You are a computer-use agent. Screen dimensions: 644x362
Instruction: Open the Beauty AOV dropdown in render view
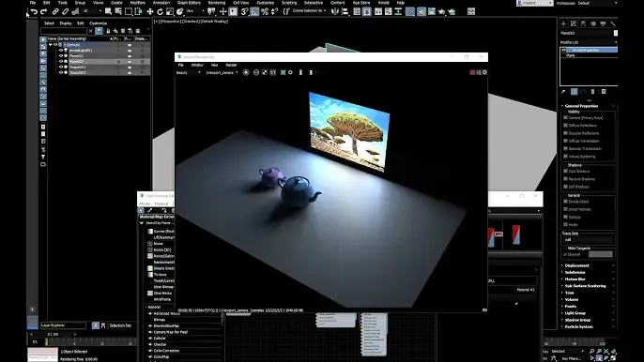189,72
